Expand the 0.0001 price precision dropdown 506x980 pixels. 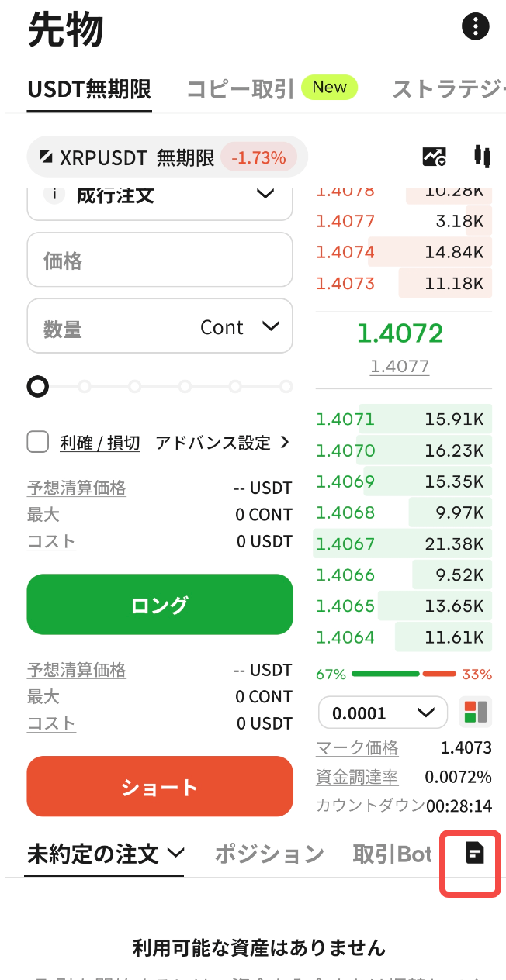click(383, 713)
